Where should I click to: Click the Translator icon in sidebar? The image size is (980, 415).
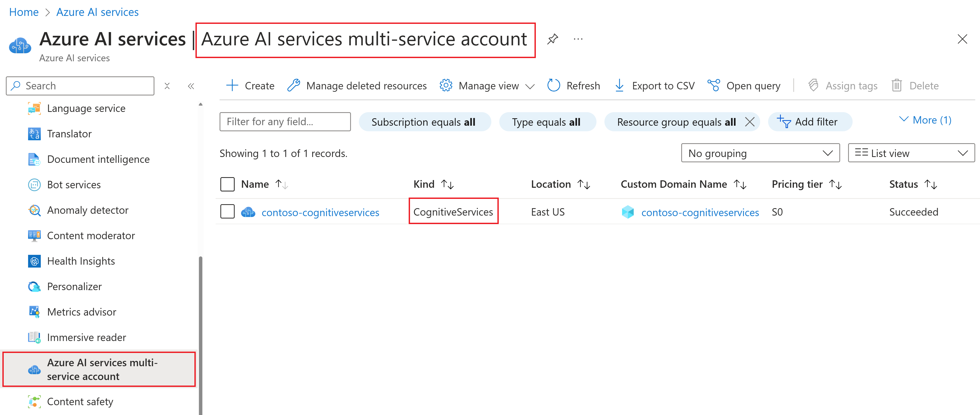tap(34, 134)
